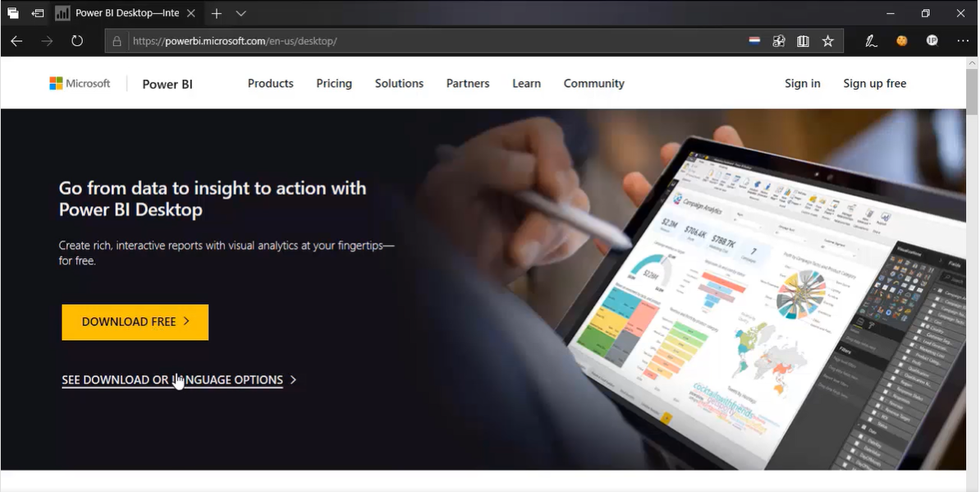Open browser settings ellipsis menu
980x492 pixels.
[963, 40]
